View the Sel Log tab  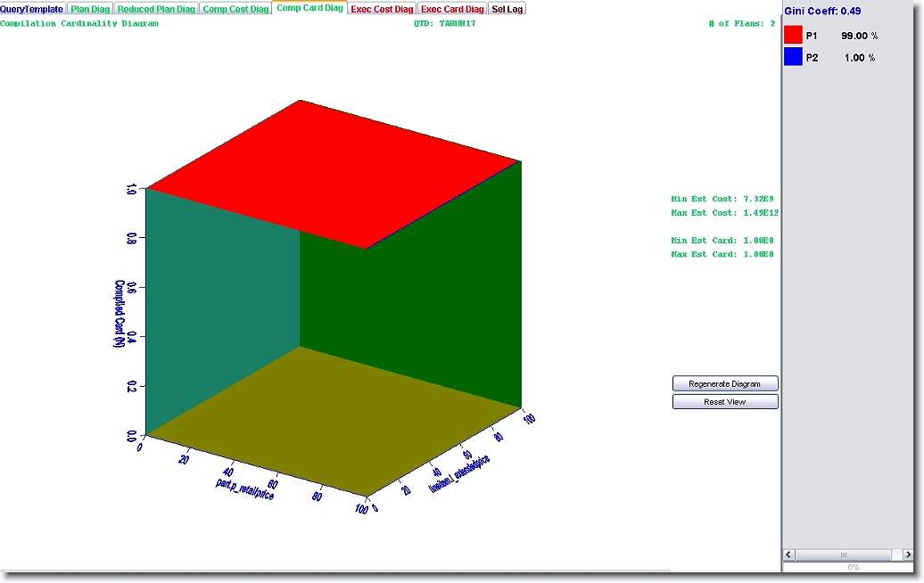[507, 9]
